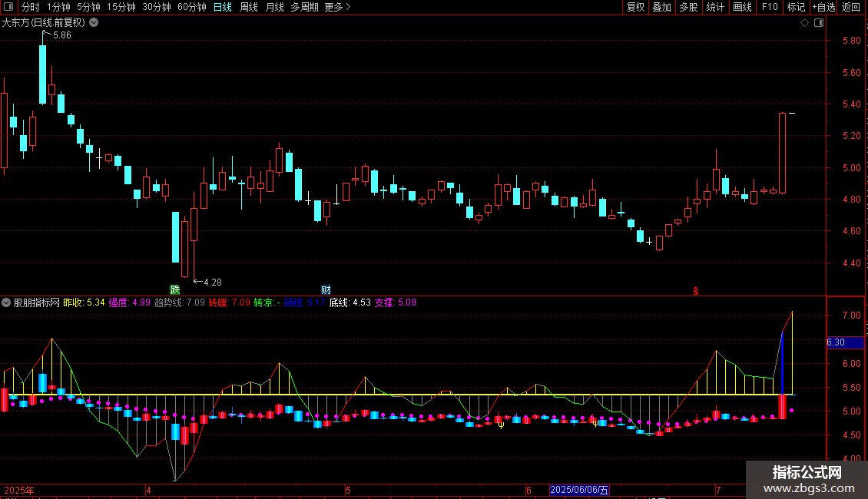This screenshot has height=499, width=868.
Task: Click the green 跌 marker
Action: tap(175, 290)
